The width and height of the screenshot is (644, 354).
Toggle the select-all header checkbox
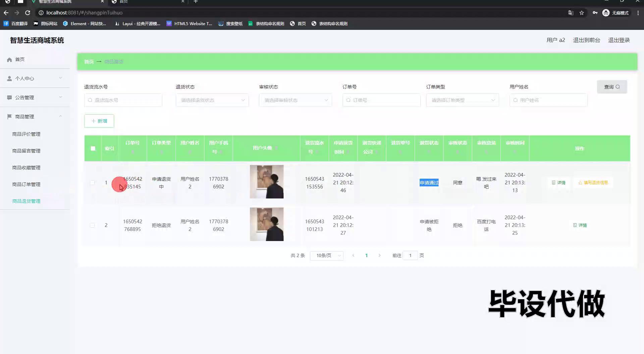[x=93, y=149]
